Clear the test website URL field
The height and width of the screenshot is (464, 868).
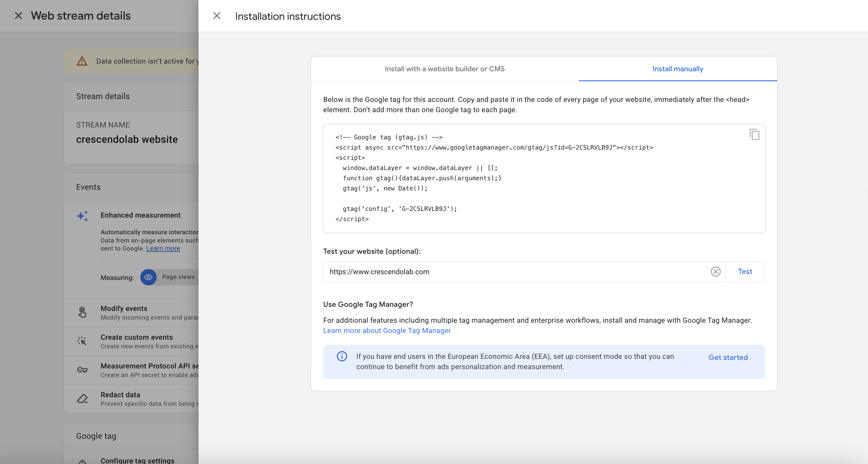point(715,272)
